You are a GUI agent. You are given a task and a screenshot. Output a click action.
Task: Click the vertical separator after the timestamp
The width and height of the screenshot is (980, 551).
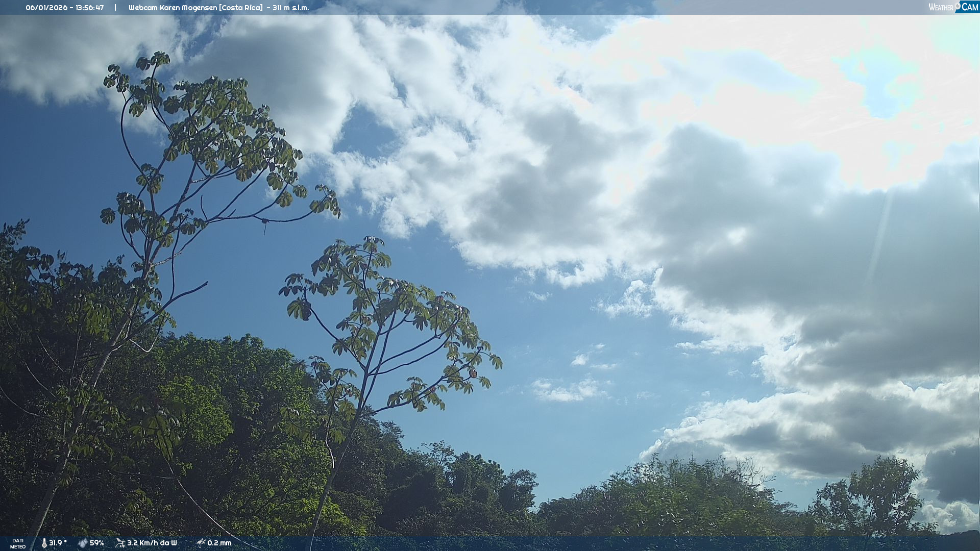(x=115, y=8)
